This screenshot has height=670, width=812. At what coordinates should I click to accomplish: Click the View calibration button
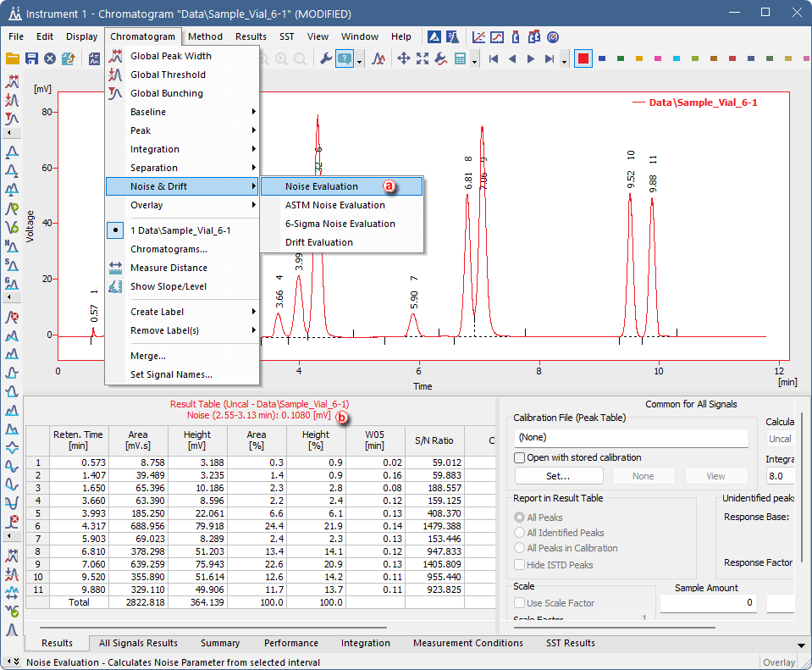(715, 476)
